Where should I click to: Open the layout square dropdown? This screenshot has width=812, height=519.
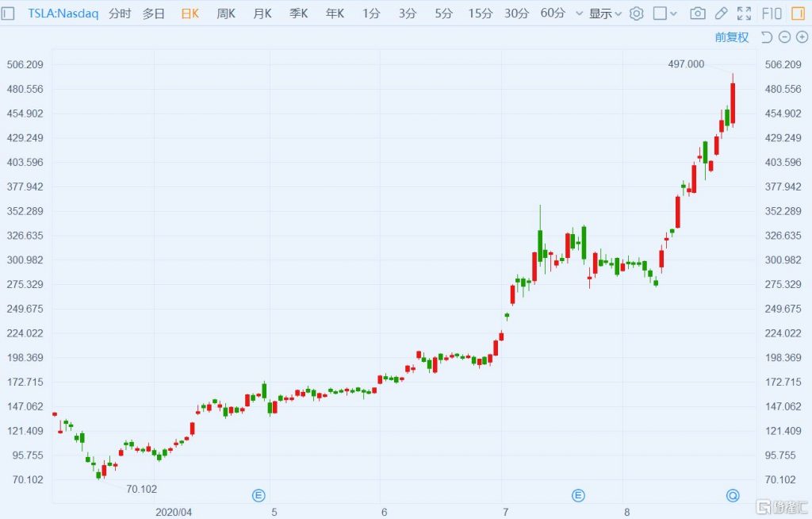tap(665, 13)
